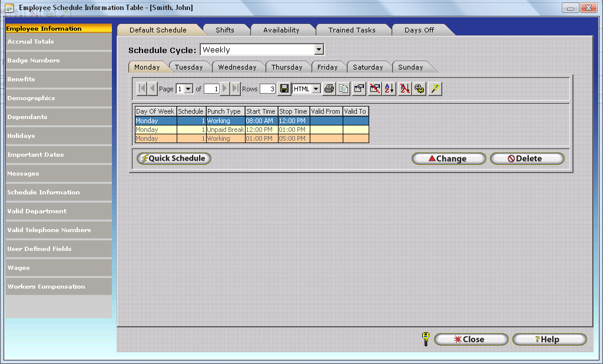This screenshot has width=603, height=364.
Task: Click the yellow key icon beside Close
Action: point(425,339)
